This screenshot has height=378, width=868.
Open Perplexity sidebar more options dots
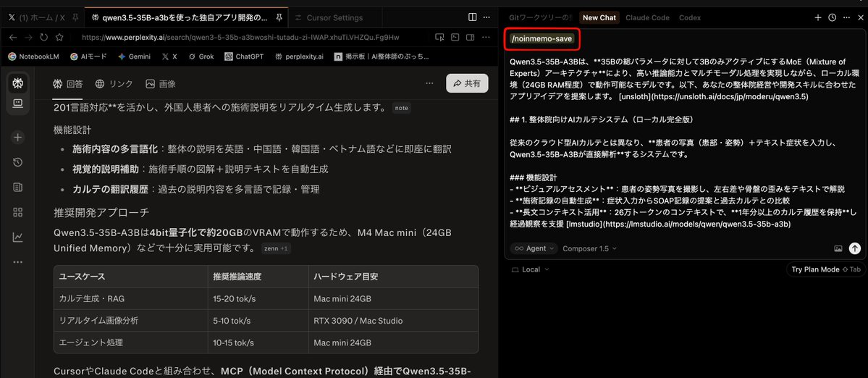click(17, 262)
